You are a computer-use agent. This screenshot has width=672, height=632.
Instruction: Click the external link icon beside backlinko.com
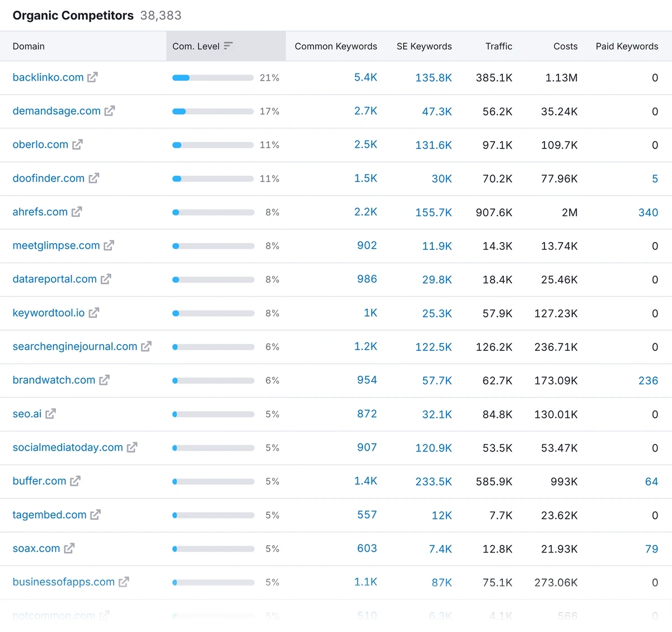coord(92,77)
